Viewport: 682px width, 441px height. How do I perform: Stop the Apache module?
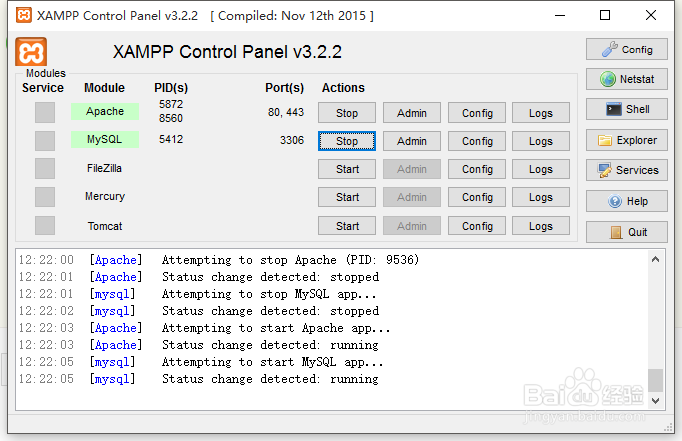[347, 113]
